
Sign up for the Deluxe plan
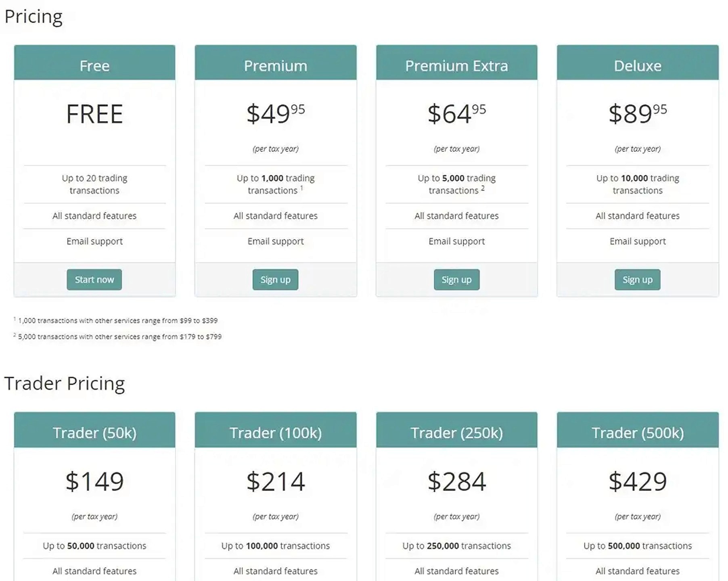pos(638,279)
